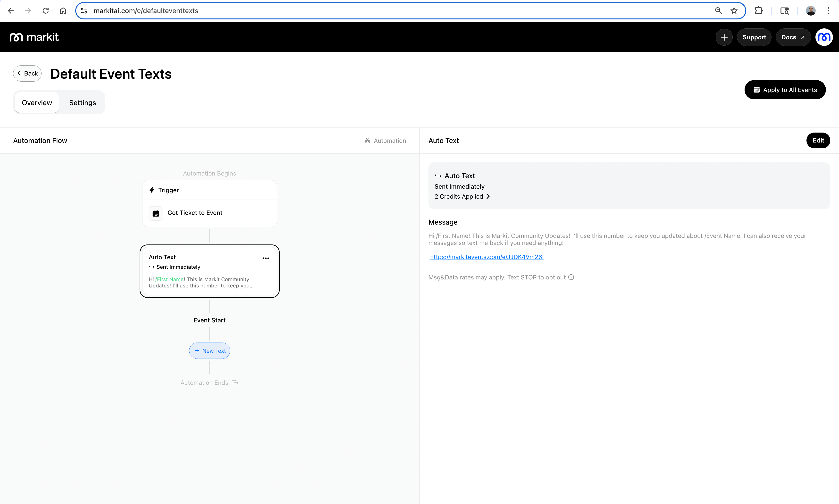Click the markit logo
The width and height of the screenshot is (839, 504).
click(x=34, y=37)
